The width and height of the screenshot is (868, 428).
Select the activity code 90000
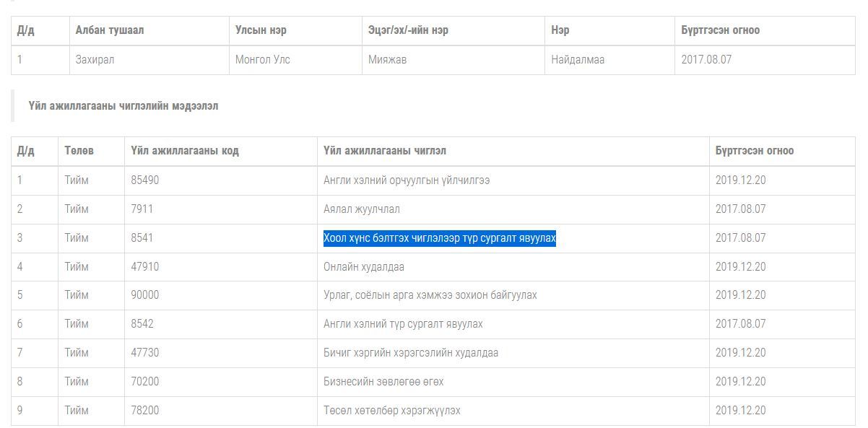point(145,295)
